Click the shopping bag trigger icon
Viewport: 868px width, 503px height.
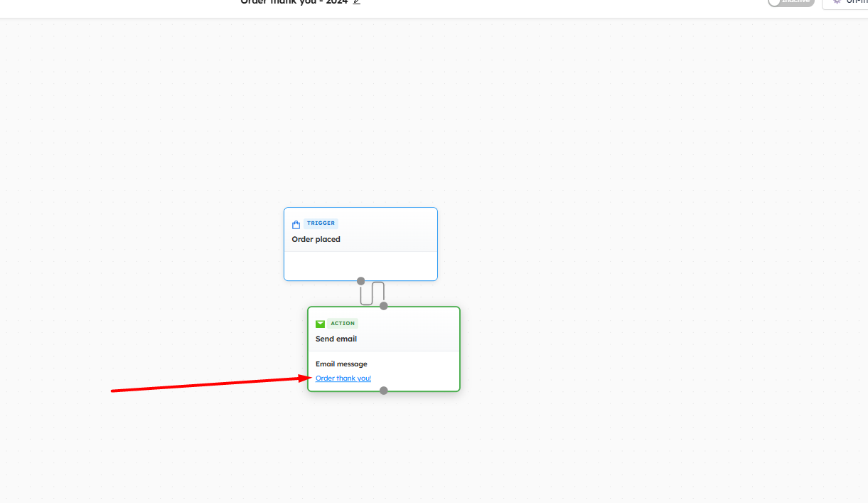click(296, 224)
